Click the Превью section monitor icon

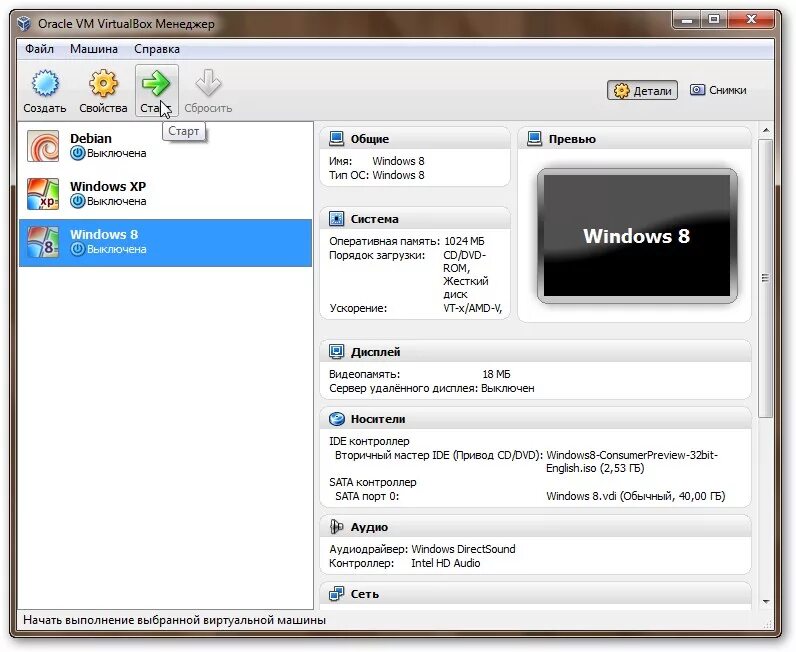pyautogui.click(x=535, y=139)
